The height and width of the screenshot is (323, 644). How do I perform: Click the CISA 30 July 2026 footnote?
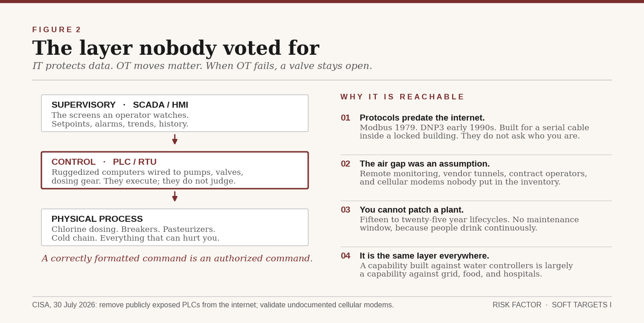click(x=213, y=305)
